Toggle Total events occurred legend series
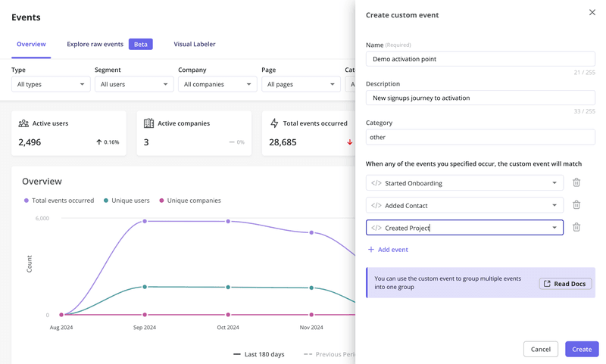The width and height of the screenshot is (606, 364). [x=59, y=201]
